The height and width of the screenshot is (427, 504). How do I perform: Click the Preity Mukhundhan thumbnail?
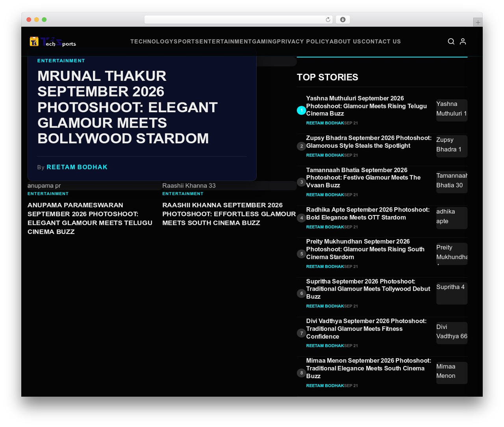pos(452,254)
